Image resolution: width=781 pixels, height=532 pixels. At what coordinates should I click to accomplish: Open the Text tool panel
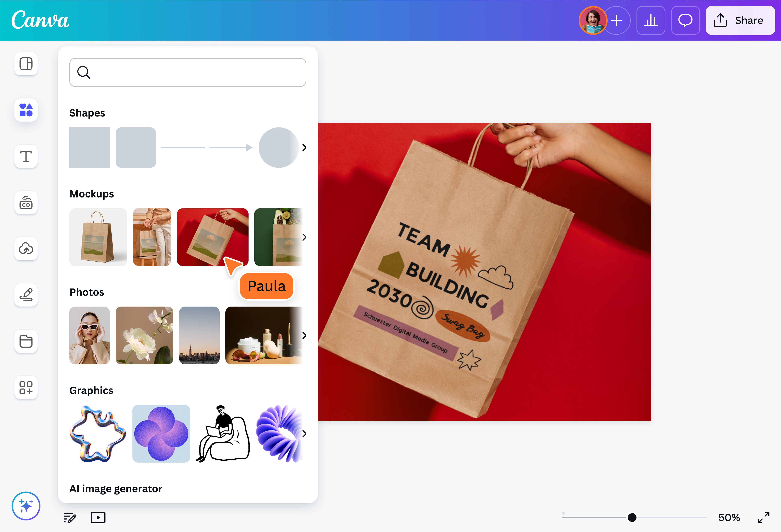tap(26, 157)
